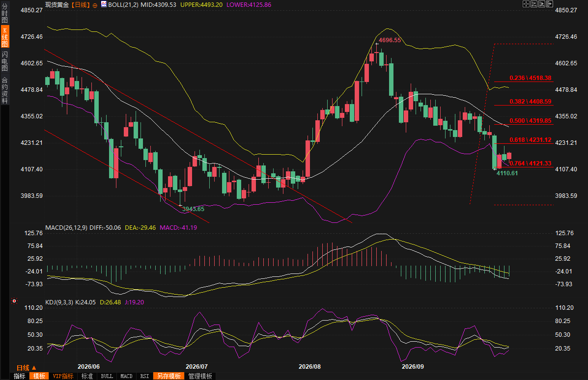Click the BOLL indicator chart icon
The height and width of the screenshot is (380, 588).
104,4
